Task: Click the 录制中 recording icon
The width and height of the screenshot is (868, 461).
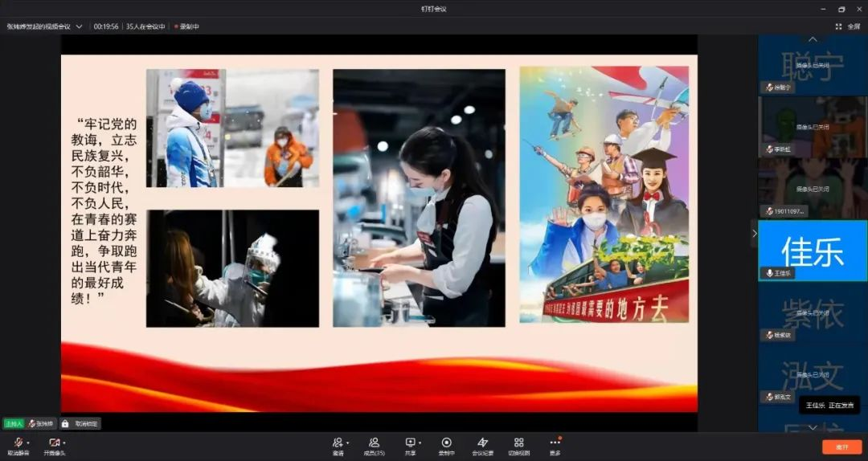Action: pyautogui.click(x=446, y=443)
